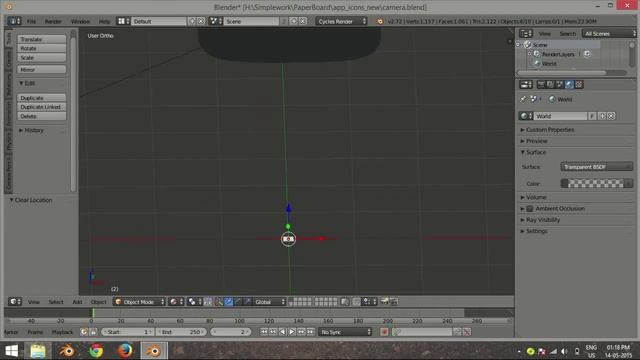Add a new World datablock with plus icon
640x360 pixels.
click(x=602, y=116)
